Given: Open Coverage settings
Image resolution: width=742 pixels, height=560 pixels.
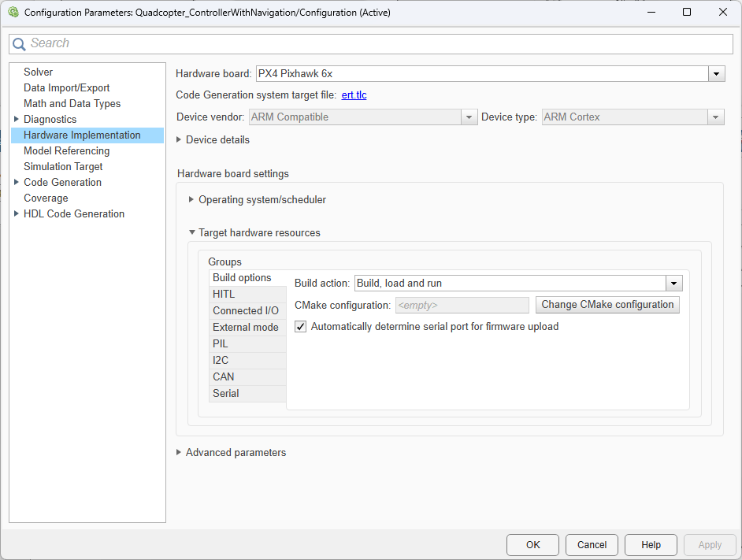Looking at the screenshot, I should click(46, 198).
